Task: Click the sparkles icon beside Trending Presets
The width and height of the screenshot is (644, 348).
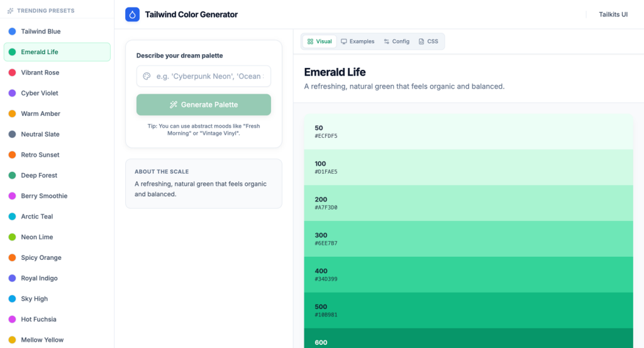Action: click(x=10, y=11)
